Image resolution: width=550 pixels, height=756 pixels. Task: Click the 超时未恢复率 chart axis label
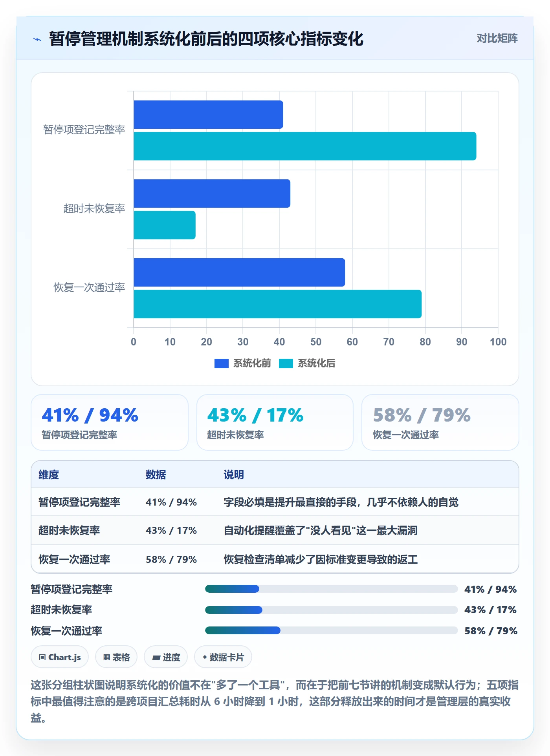[94, 209]
